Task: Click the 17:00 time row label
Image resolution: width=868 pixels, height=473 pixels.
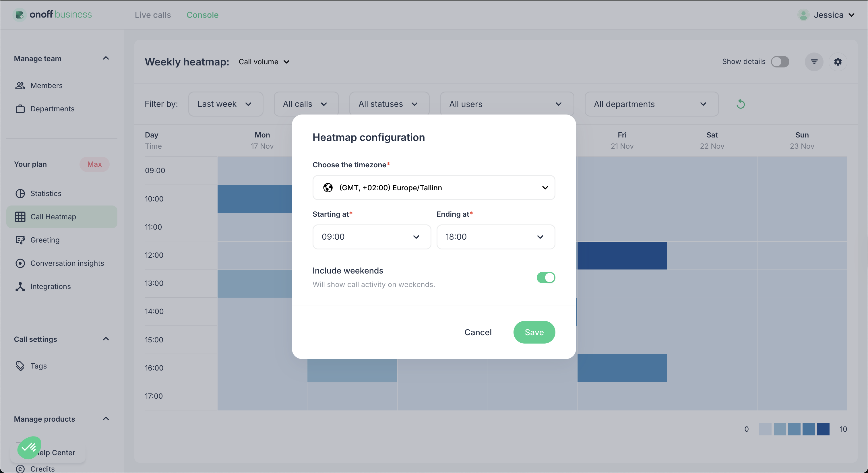Action: point(154,396)
